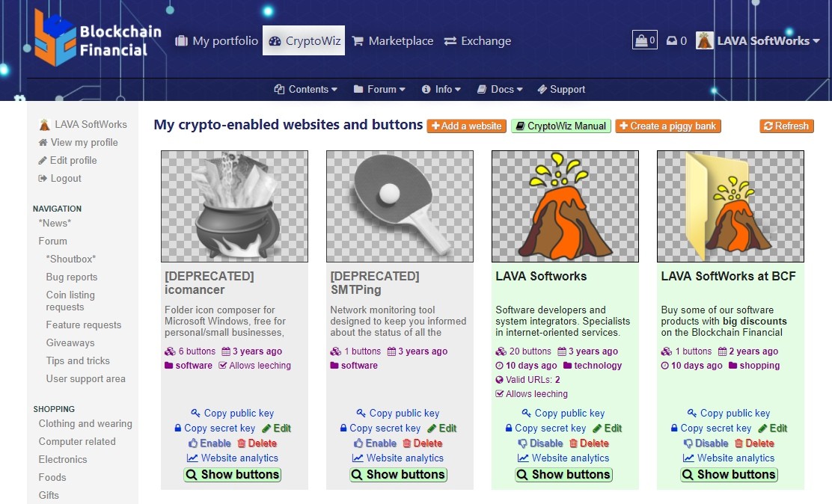
Task: Click Create a piggy bank button
Action: pyautogui.click(x=668, y=126)
